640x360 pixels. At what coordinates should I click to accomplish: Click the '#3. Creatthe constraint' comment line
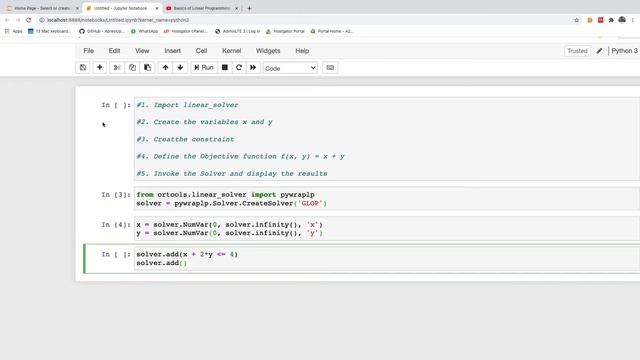[185, 139]
